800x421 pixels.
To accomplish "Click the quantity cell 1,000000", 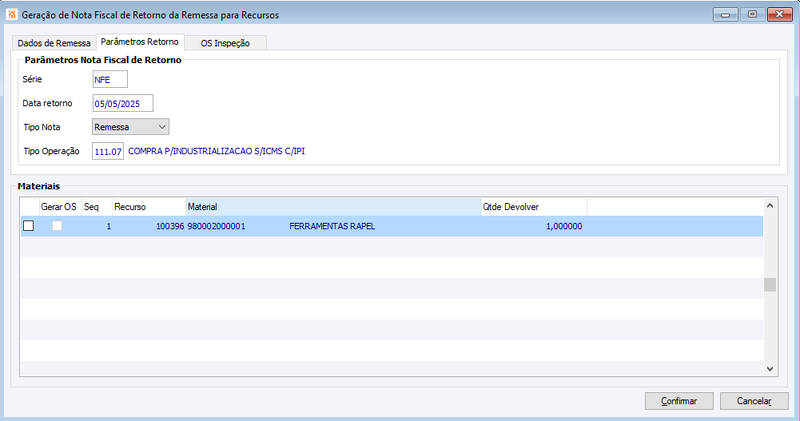I will pos(564,226).
